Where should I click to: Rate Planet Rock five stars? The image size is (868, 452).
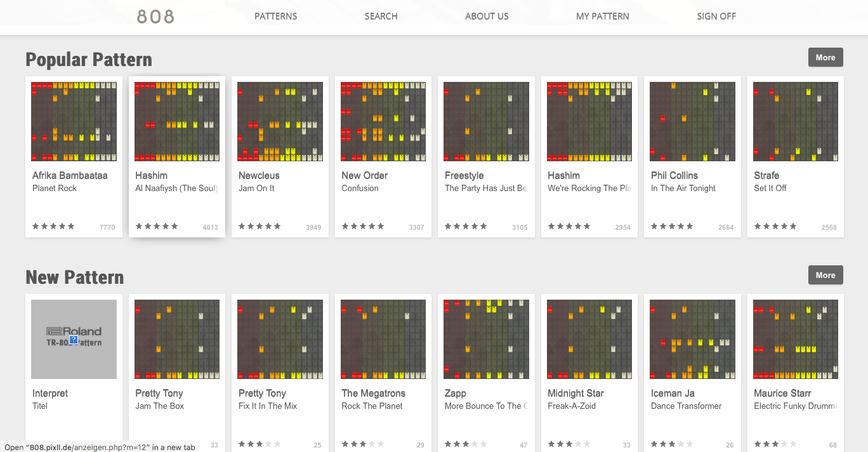click(70, 226)
